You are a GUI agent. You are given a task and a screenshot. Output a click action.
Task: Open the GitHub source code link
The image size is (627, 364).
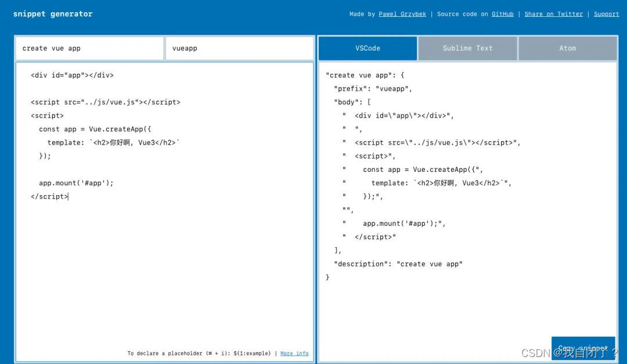pos(502,14)
